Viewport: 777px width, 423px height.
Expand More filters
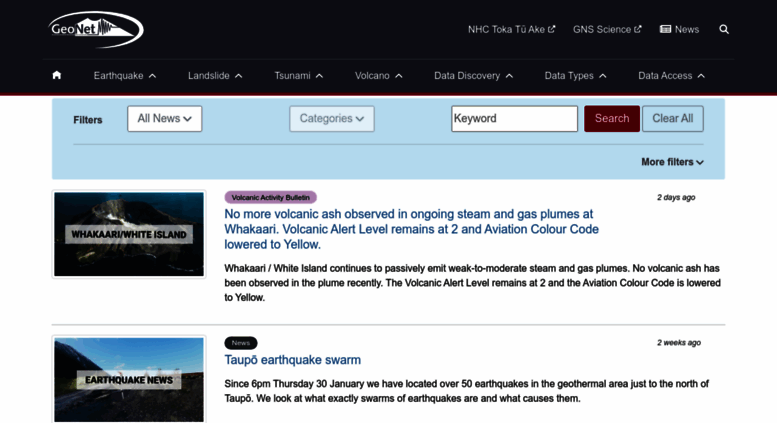pos(672,162)
